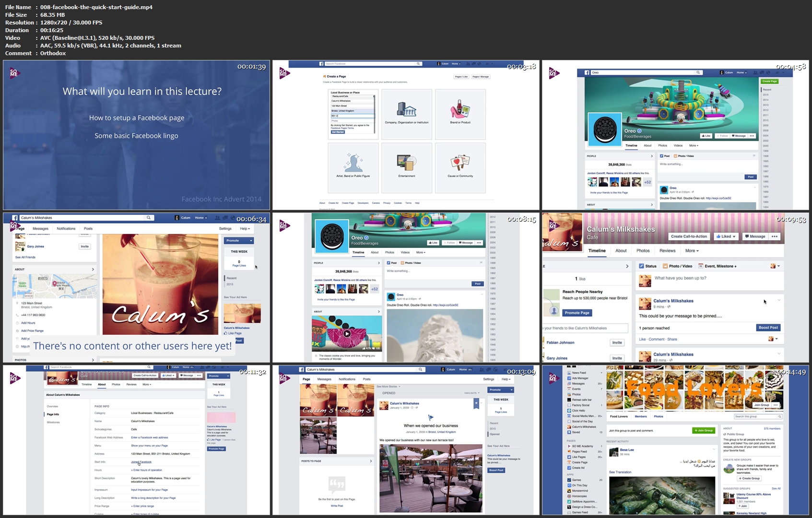The image size is (812, 518).
Task: Click the Status pencil icon in 00:09:53 frame
Action: coord(641,266)
